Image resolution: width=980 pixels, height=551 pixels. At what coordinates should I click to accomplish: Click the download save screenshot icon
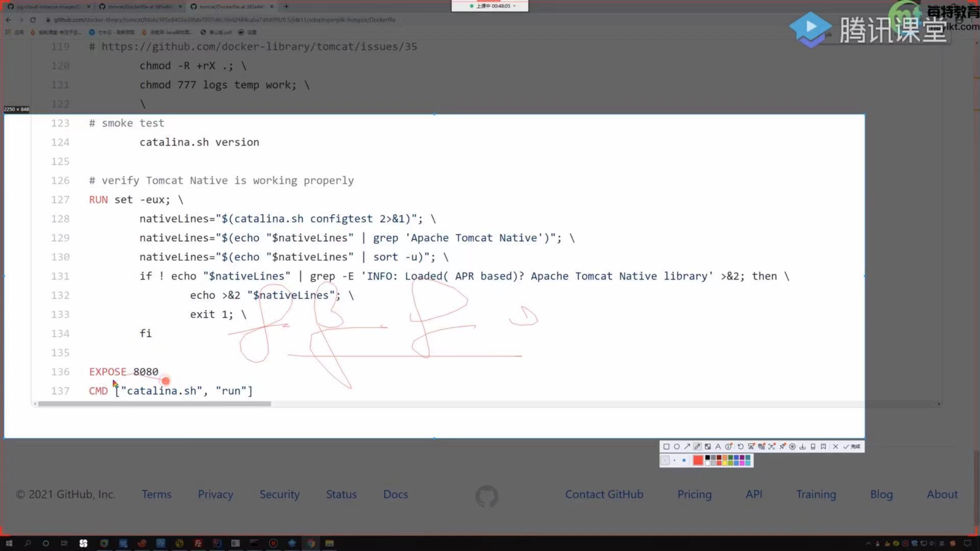click(802, 446)
